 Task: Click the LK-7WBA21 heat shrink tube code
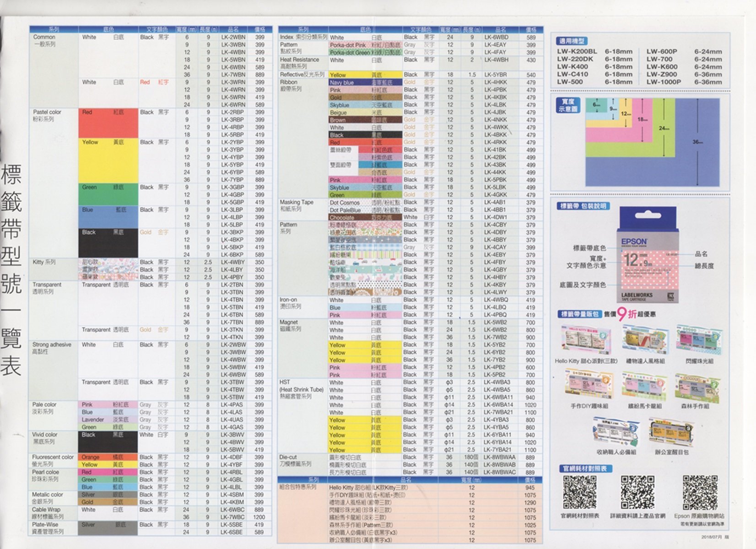(498, 412)
